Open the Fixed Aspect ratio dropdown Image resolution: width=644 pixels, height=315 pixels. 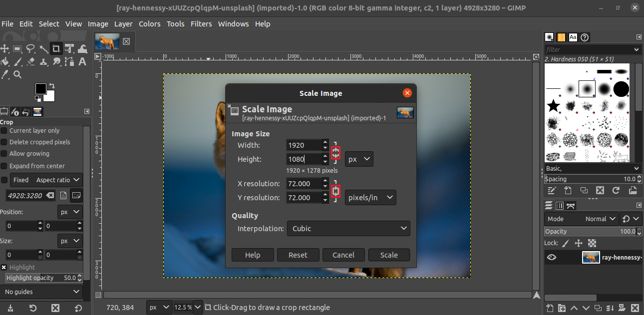[x=46, y=180]
